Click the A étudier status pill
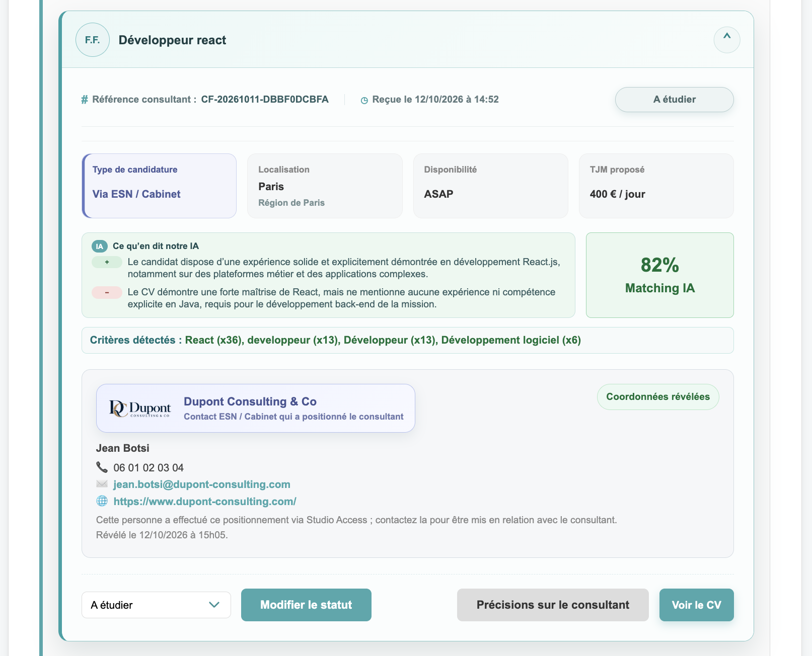This screenshot has height=656, width=812. [x=674, y=100]
